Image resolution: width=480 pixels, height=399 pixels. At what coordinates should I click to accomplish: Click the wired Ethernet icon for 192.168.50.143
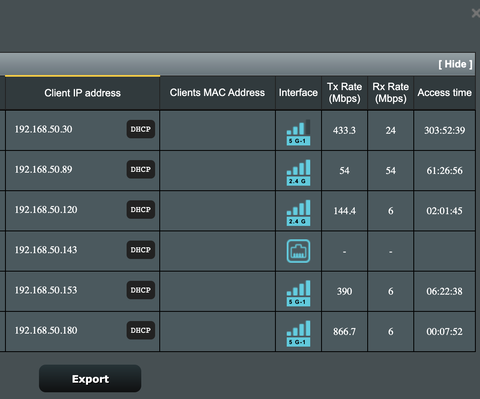tap(298, 251)
